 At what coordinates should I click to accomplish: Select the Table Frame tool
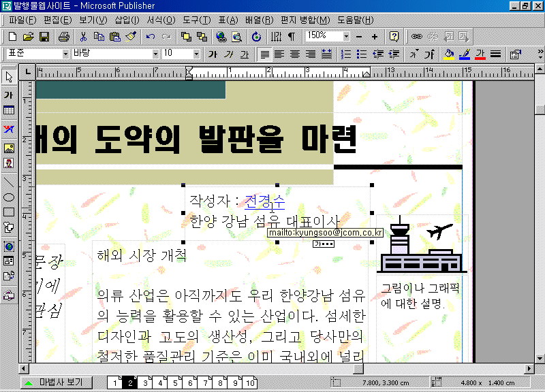click(x=9, y=110)
